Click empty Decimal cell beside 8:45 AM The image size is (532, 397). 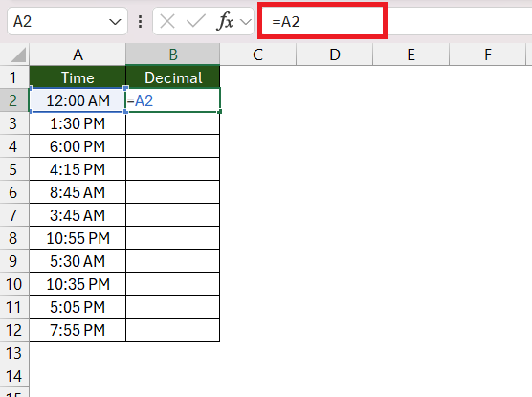(x=172, y=192)
